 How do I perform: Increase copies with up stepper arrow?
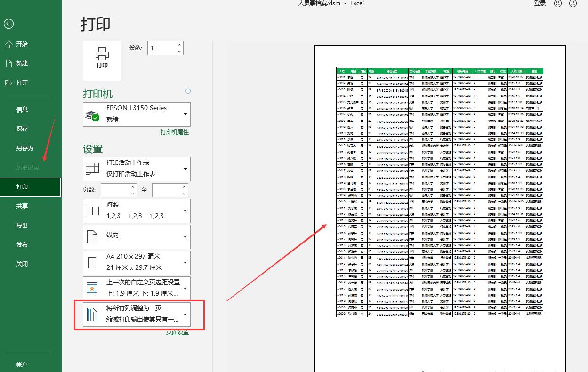(x=179, y=45)
